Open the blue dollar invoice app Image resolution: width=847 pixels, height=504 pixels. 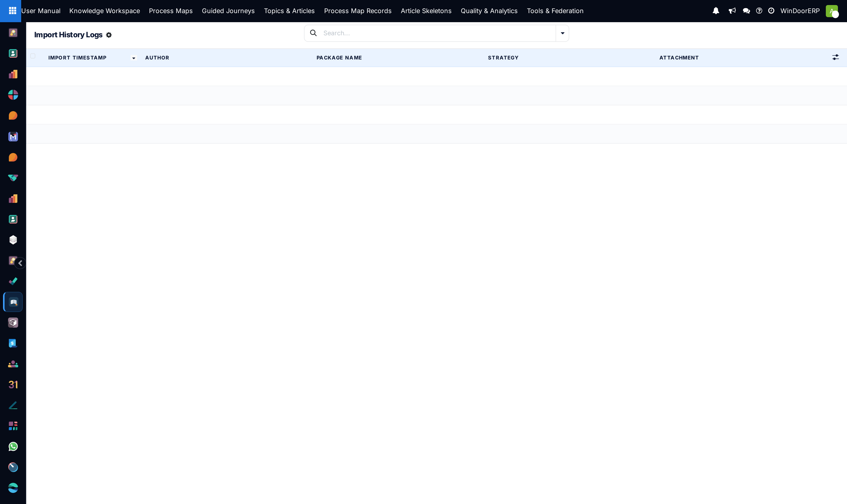pyautogui.click(x=13, y=343)
